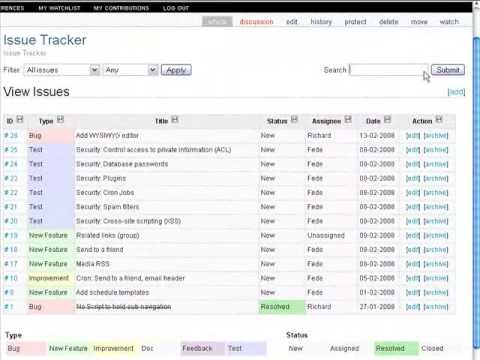Open ID link of Add WYSIWYG editor issue
The image size is (480, 360).
[11, 136]
